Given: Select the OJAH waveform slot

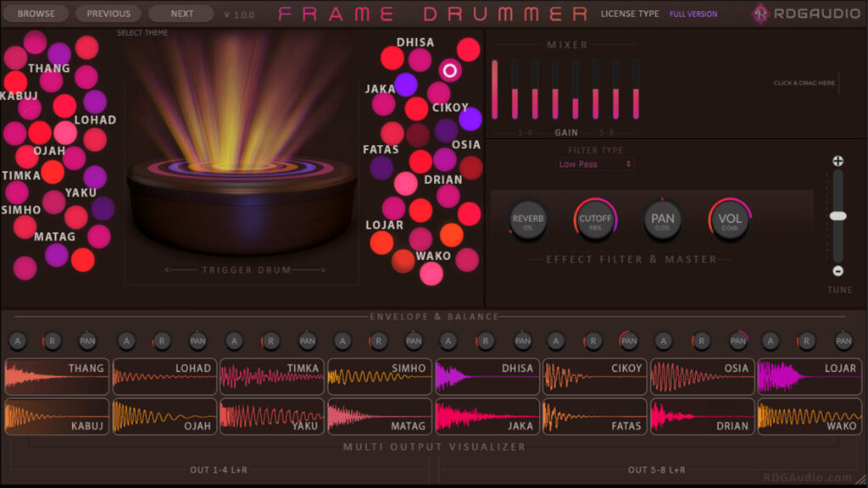Looking at the screenshot, I should 164,417.
